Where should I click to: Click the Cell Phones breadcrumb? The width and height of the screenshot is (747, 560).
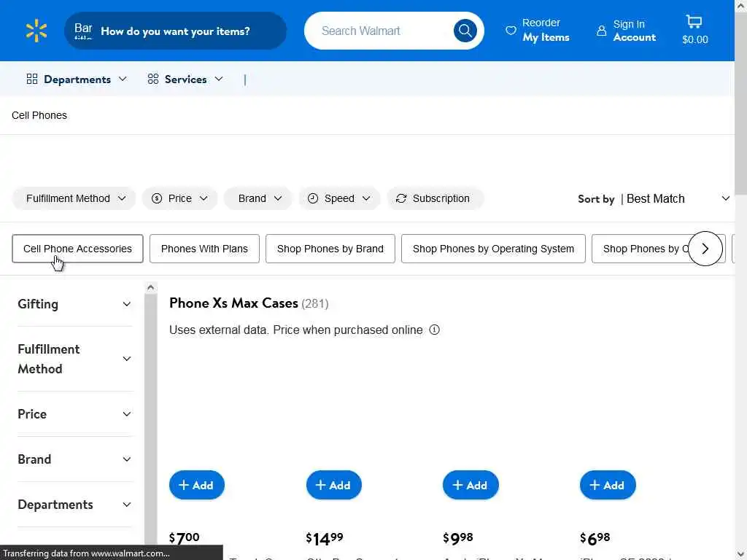tap(39, 115)
